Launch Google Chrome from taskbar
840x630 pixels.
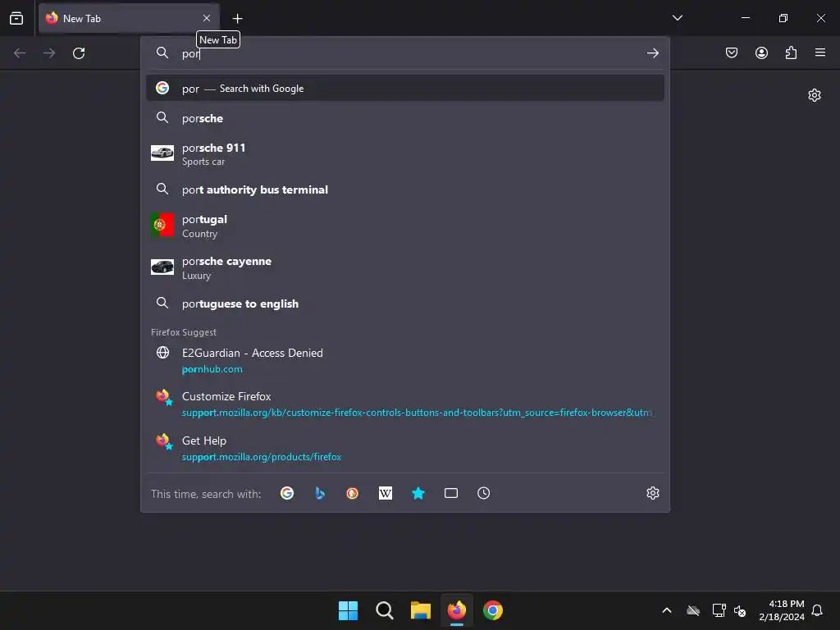pos(493,610)
